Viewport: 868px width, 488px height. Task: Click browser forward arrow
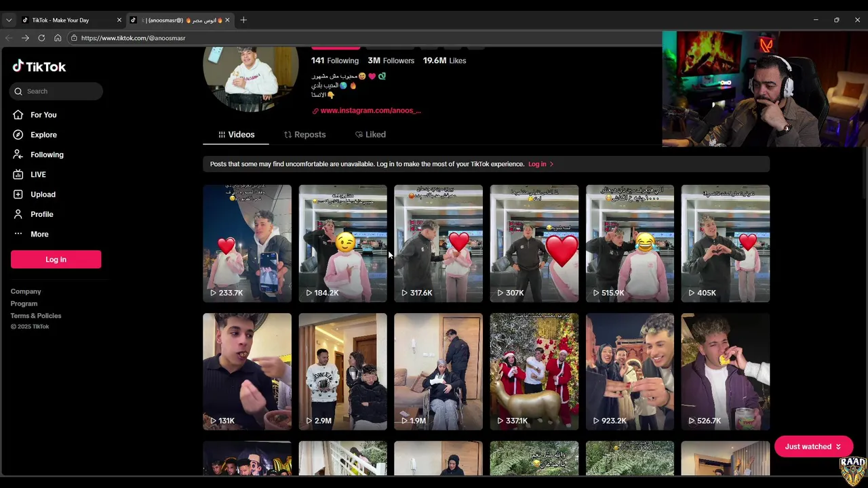tap(25, 38)
